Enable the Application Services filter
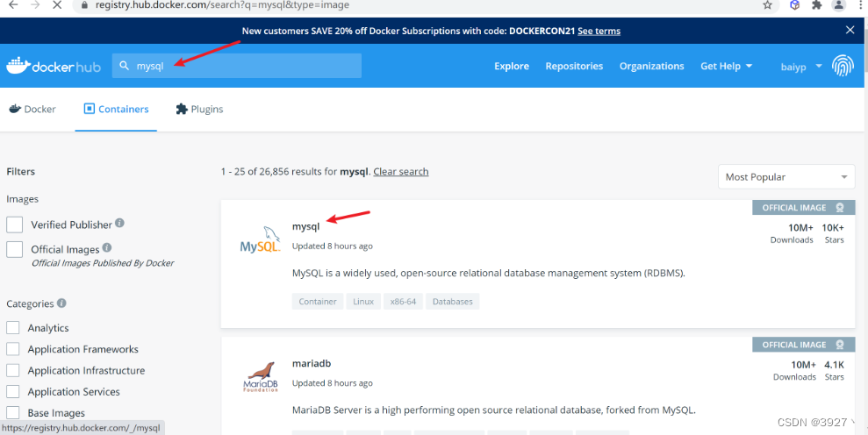868x435 pixels. click(13, 392)
